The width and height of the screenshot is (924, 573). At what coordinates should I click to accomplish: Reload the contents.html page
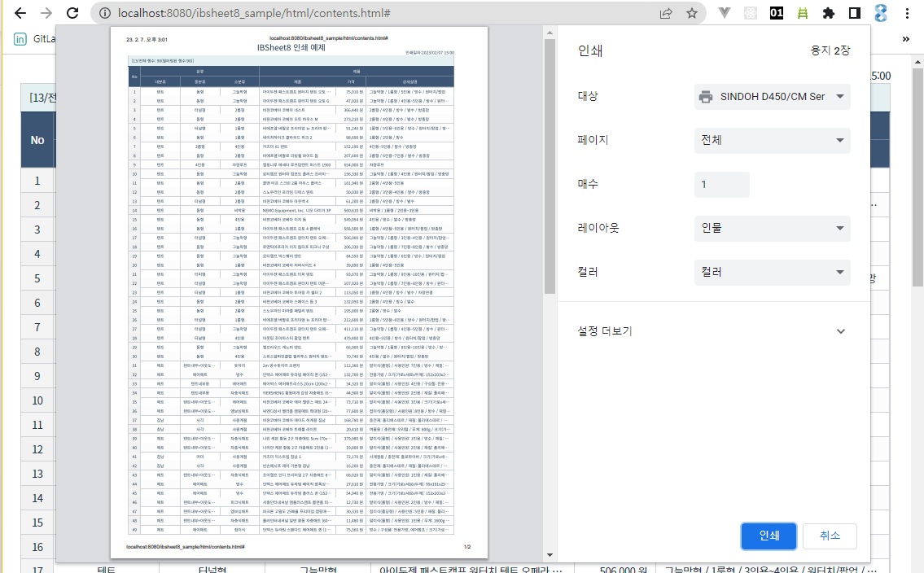click(x=72, y=13)
